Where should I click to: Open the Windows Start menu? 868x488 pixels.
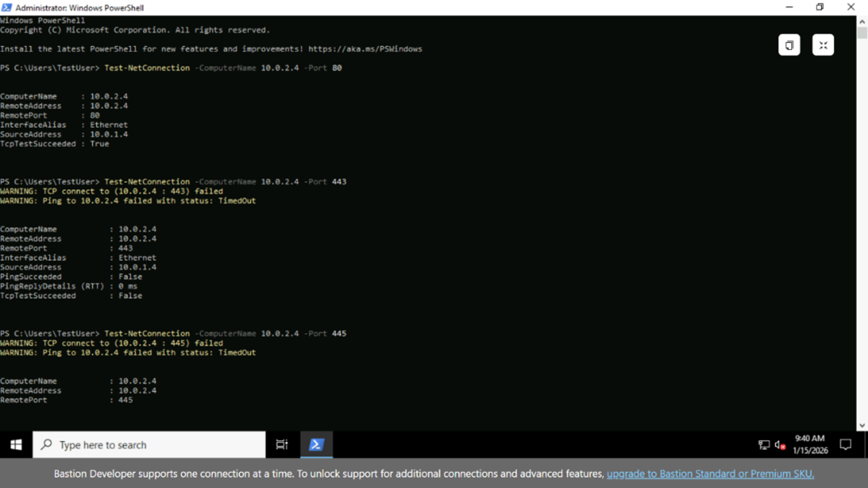(x=15, y=444)
